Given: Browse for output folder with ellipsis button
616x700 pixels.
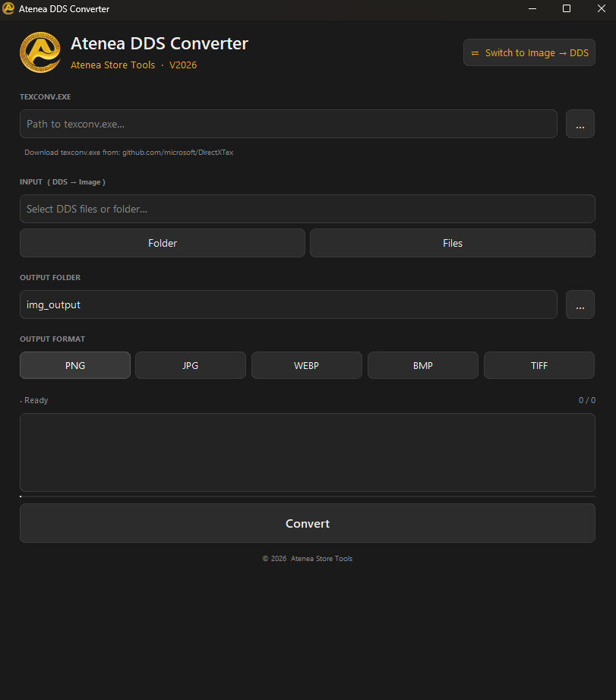Looking at the screenshot, I should click(x=580, y=304).
